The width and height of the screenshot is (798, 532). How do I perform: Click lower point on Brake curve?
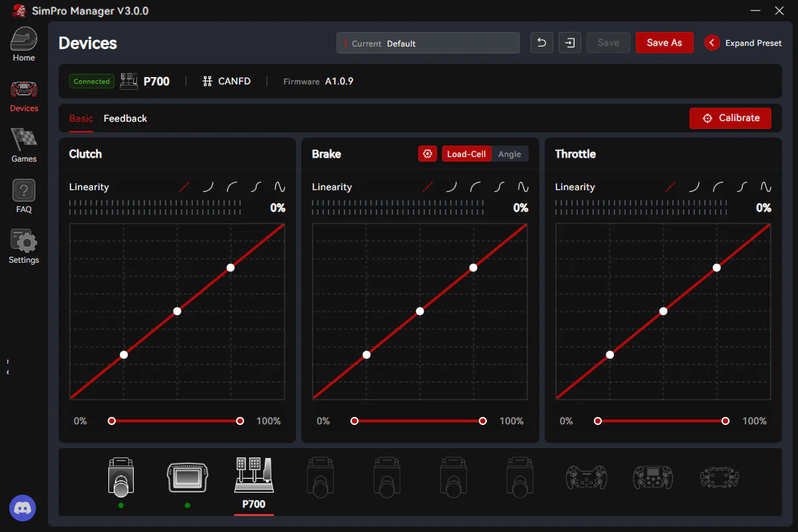[366, 355]
